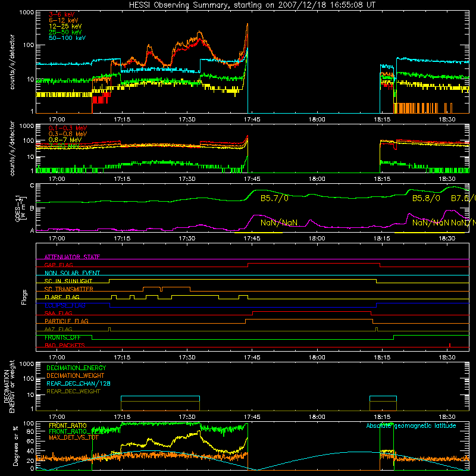Viewport: 476px width, 476px height.
Task: Click the 17:15 tick label under the top panel
Action: [x=122, y=120]
